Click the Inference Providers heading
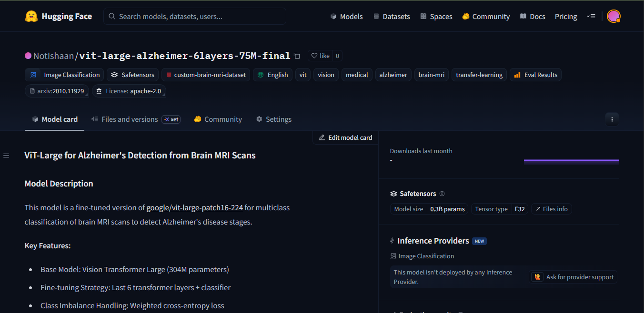This screenshot has height=313, width=644. tap(433, 241)
